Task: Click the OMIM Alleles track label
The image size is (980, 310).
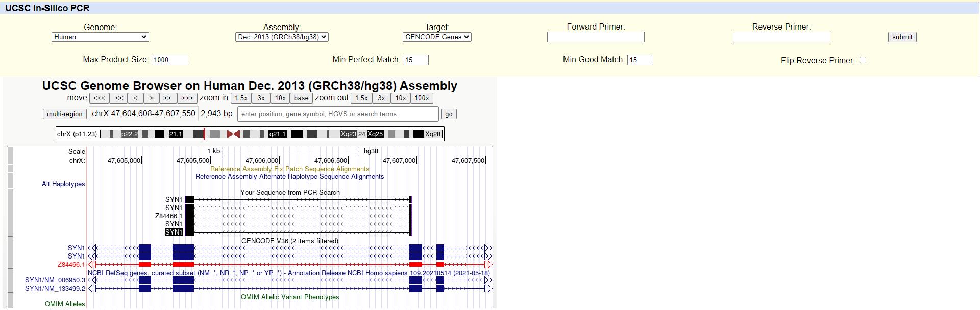Action: tap(65, 304)
